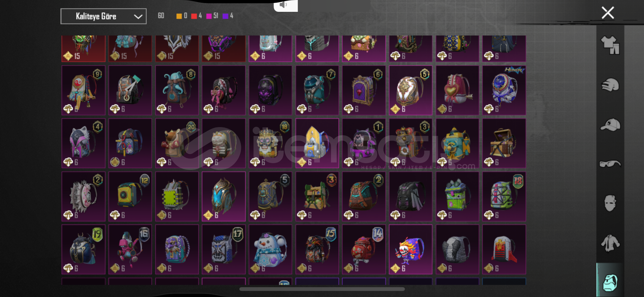Select the cap headwear category icon
The image size is (644, 297).
610,125
